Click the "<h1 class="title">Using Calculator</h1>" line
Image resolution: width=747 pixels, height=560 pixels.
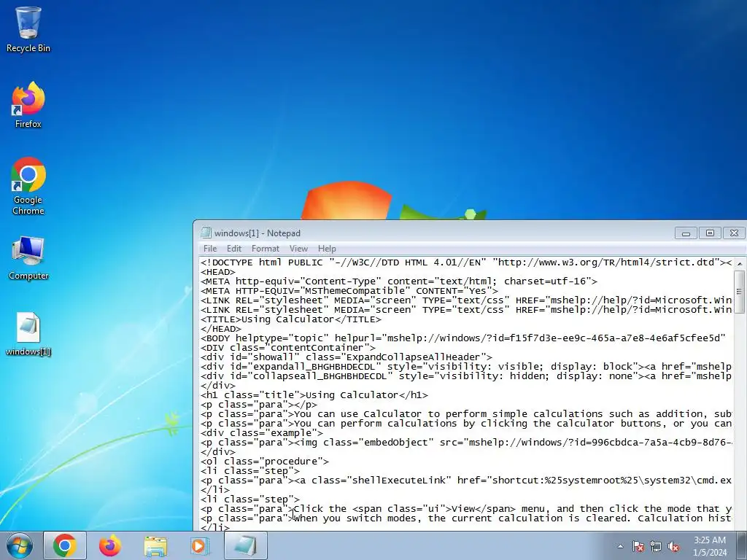[x=314, y=394]
